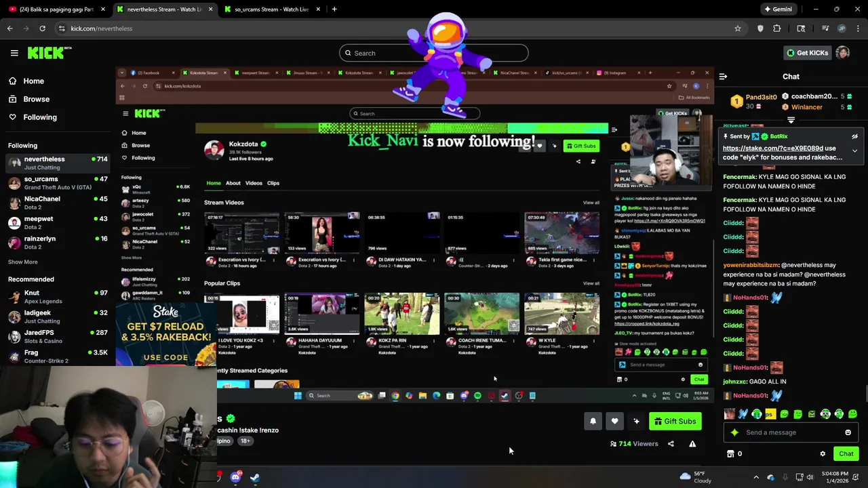Screen dimensions: 868x488
Task: Expand the pinned message chevron
Action: point(854,150)
